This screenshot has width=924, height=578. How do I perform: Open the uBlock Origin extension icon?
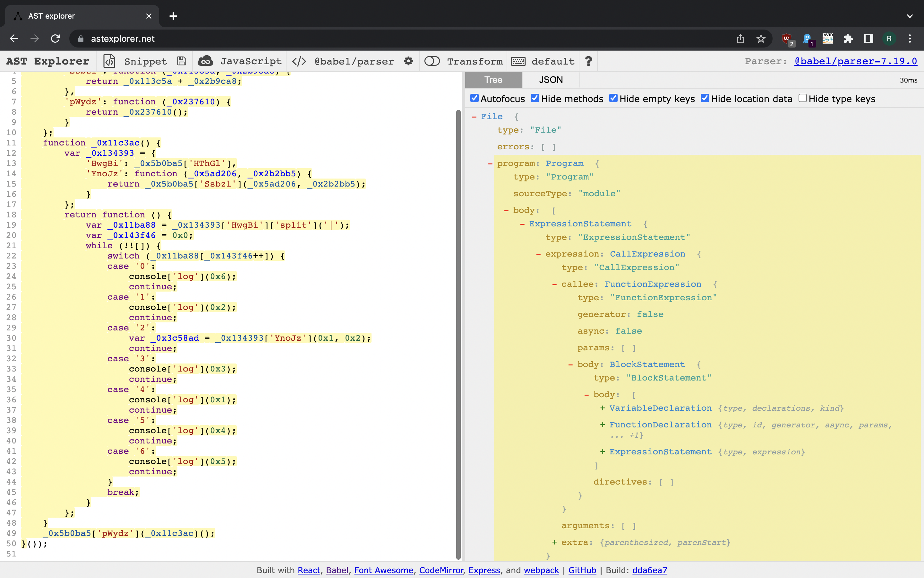[788, 39]
